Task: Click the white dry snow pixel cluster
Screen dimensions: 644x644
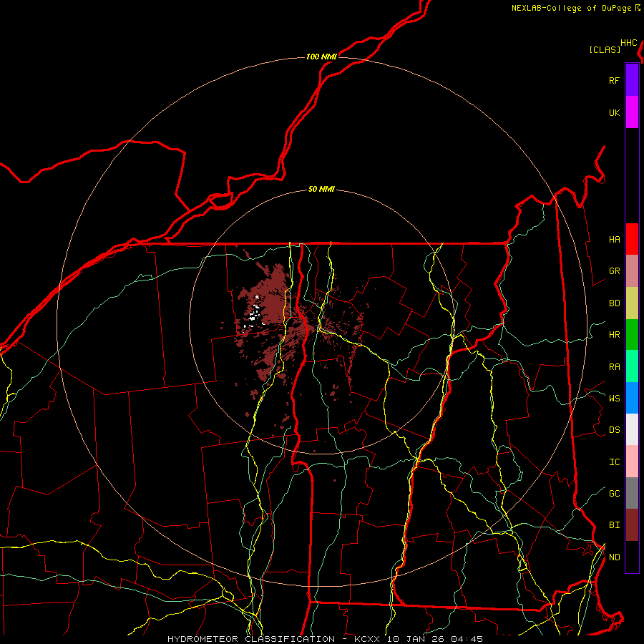Action: pyautogui.click(x=255, y=314)
